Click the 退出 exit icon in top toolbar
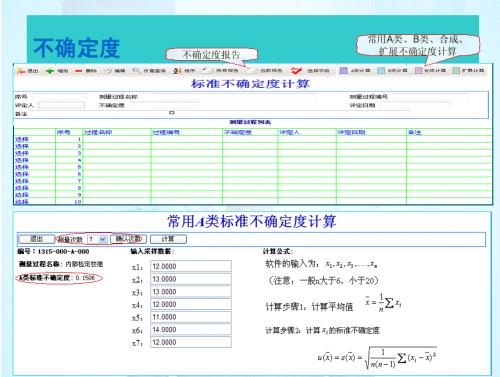The image size is (500, 377). pos(22,71)
